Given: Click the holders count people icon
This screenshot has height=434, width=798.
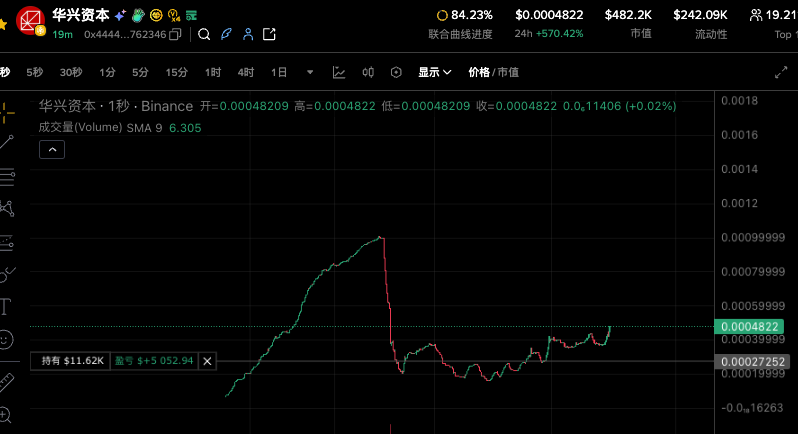Looking at the screenshot, I should click(x=756, y=15).
